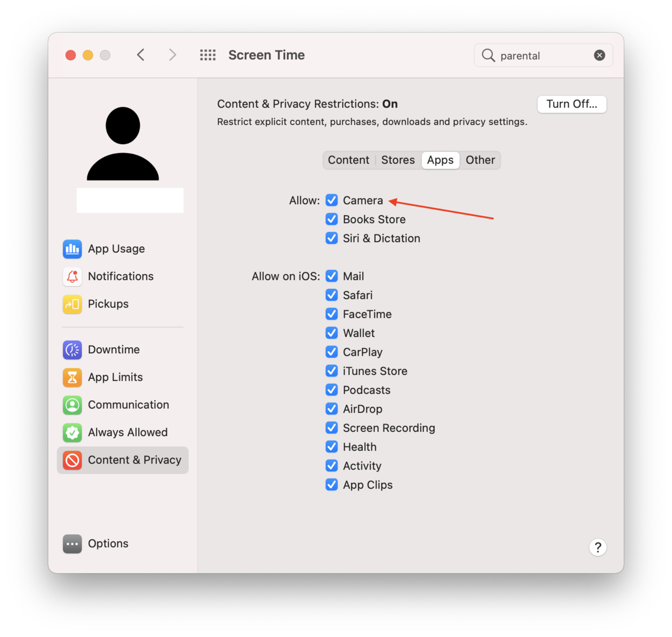Click the Downtime icon
Image resolution: width=672 pixels, height=637 pixels.
72,349
